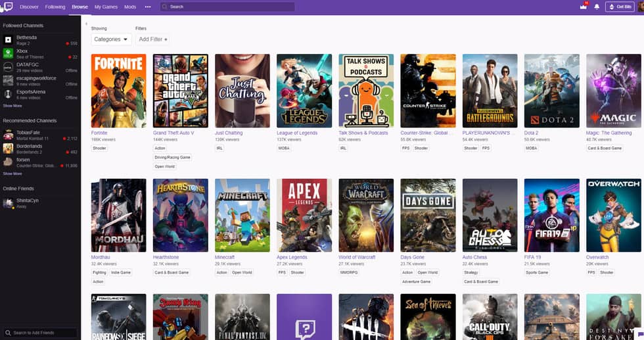644x340 pixels.
Task: Go to the Discover tab
Action: click(29, 7)
